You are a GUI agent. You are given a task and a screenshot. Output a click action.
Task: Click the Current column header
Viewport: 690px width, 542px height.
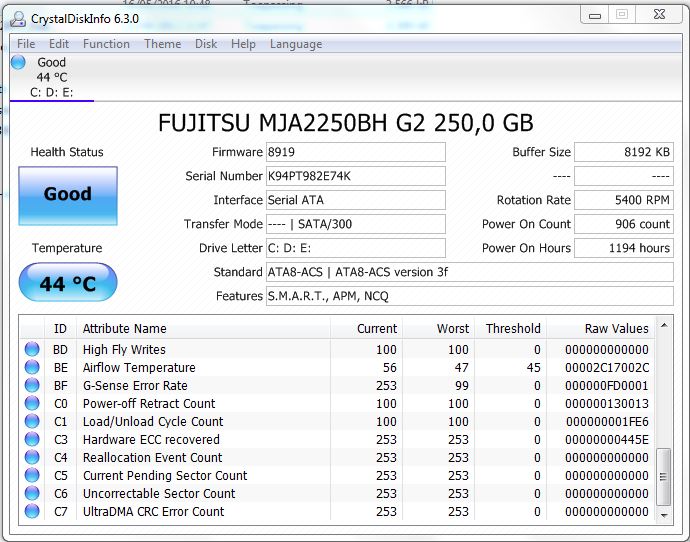tap(366, 328)
